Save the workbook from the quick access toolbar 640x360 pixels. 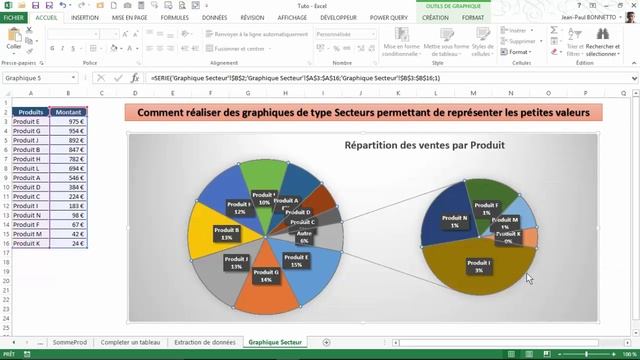click(x=36, y=6)
